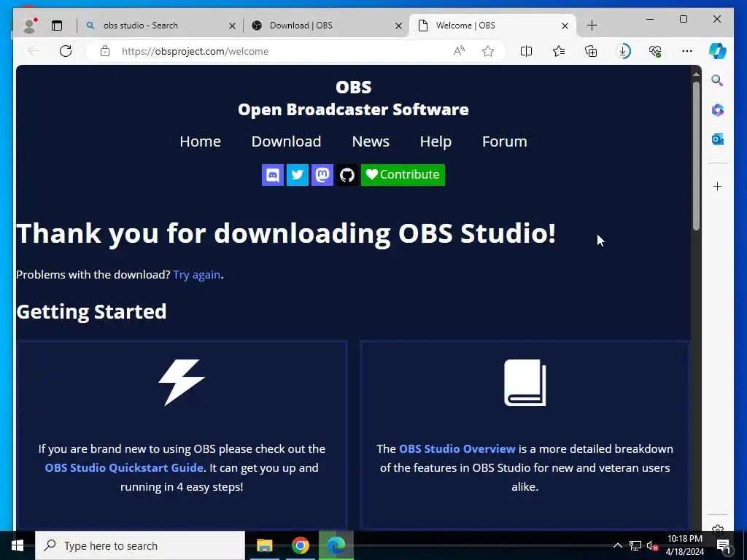Show hidden system tray icons
This screenshot has width=747, height=560.
(617, 545)
